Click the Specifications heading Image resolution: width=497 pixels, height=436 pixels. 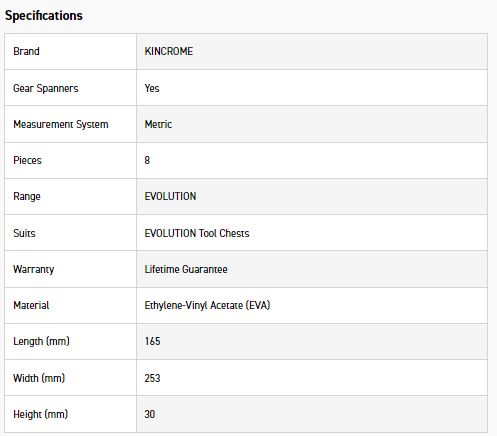pyautogui.click(x=44, y=16)
